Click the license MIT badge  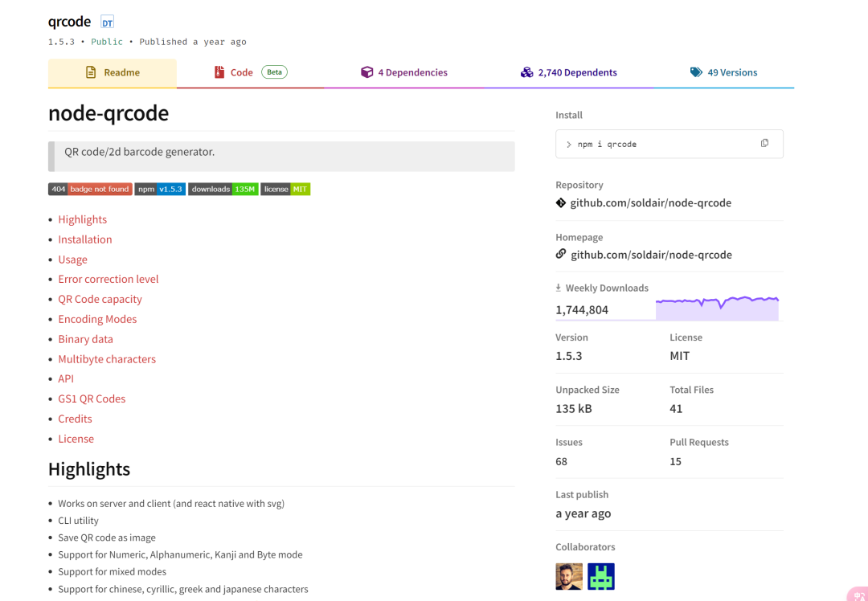pyautogui.click(x=285, y=190)
